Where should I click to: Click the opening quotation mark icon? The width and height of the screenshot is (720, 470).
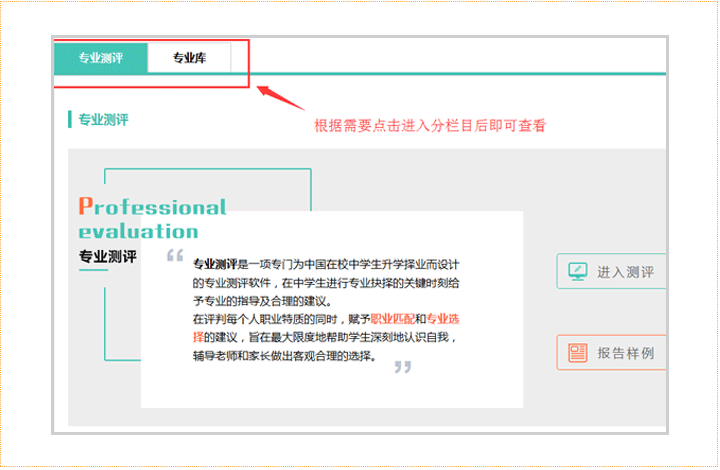175,257
